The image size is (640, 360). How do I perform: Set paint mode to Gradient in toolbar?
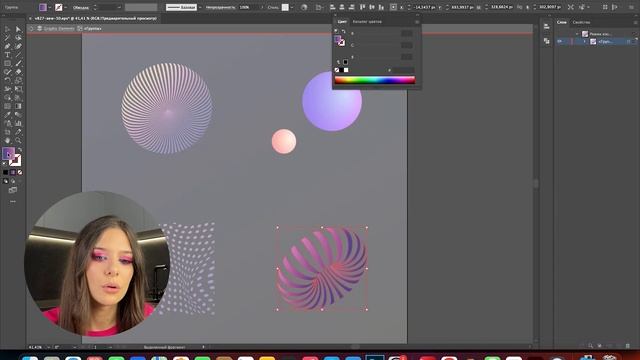(x=13, y=172)
